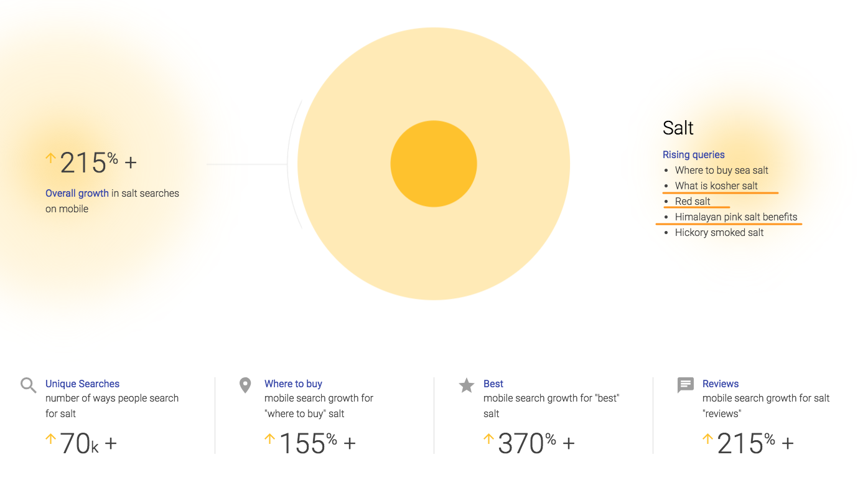
Task: Open the Best link
Action: point(493,384)
